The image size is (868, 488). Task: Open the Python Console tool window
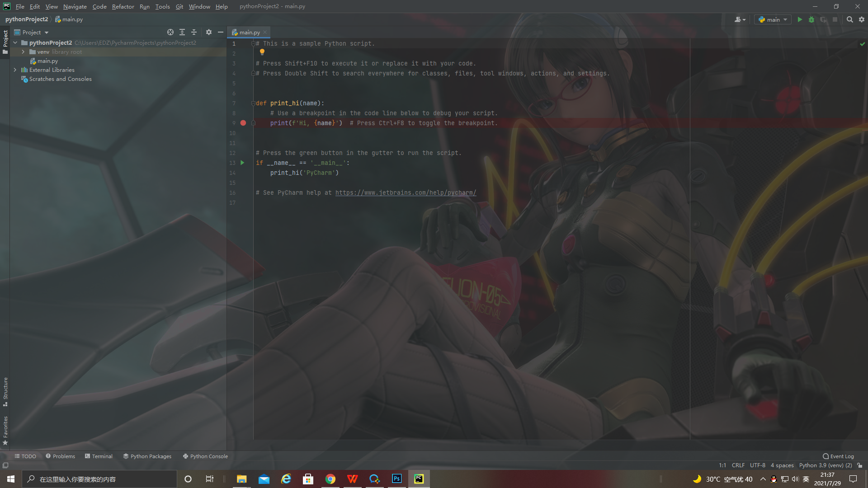coord(205,456)
